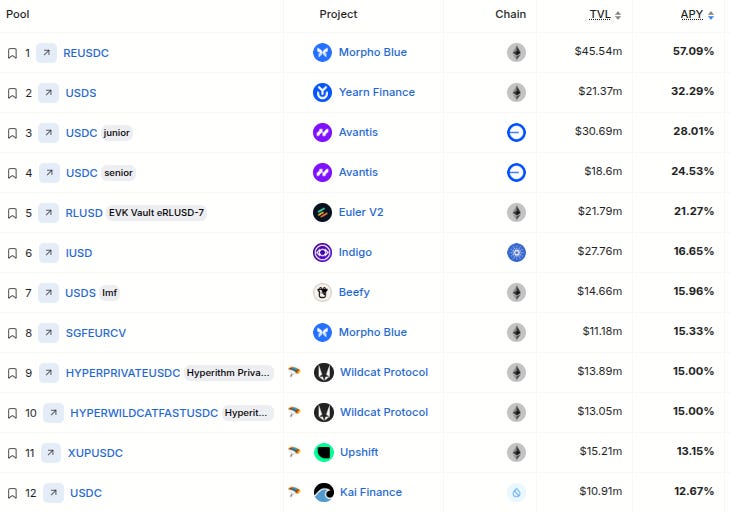Click the Yearn Finance logo icon
This screenshot has height=512, width=730.
tap(322, 92)
